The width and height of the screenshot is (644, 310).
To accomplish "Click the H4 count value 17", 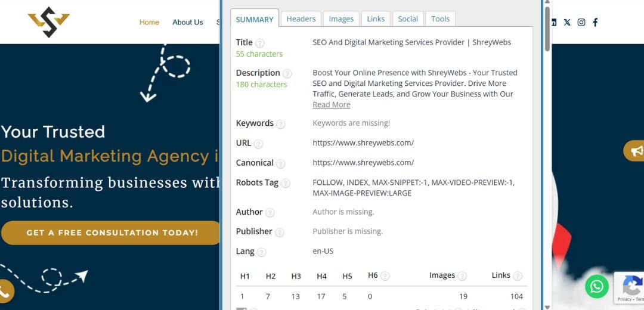I will click(321, 296).
